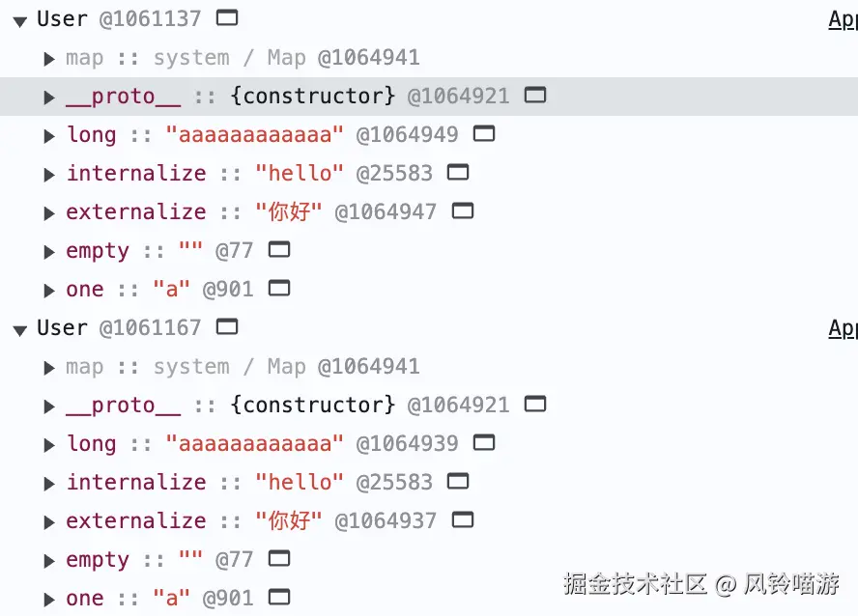
Task: Click window icon beside long @1064949
Action: (484, 133)
